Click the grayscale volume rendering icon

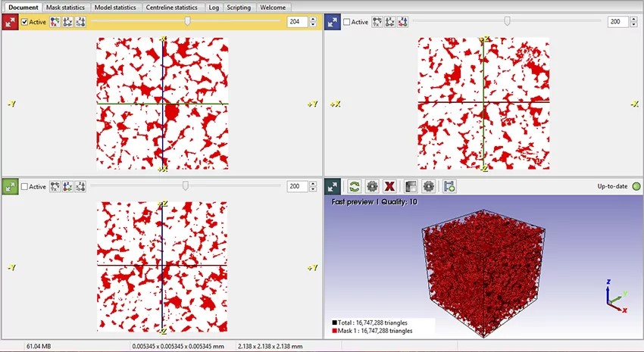[x=411, y=187]
